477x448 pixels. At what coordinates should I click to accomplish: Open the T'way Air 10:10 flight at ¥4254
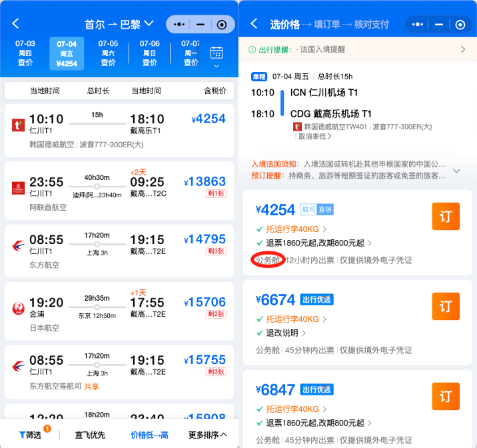(x=119, y=130)
